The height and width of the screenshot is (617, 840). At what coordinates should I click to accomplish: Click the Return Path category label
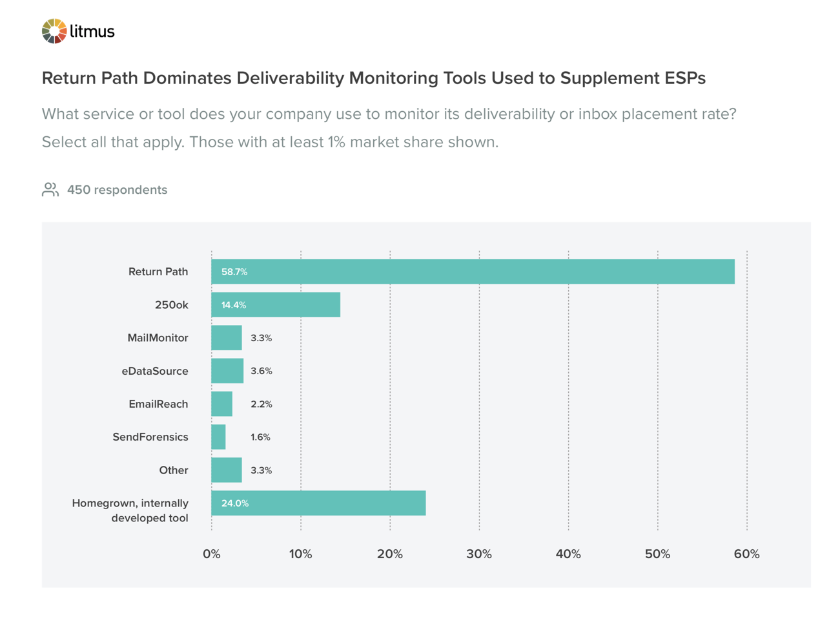158,271
